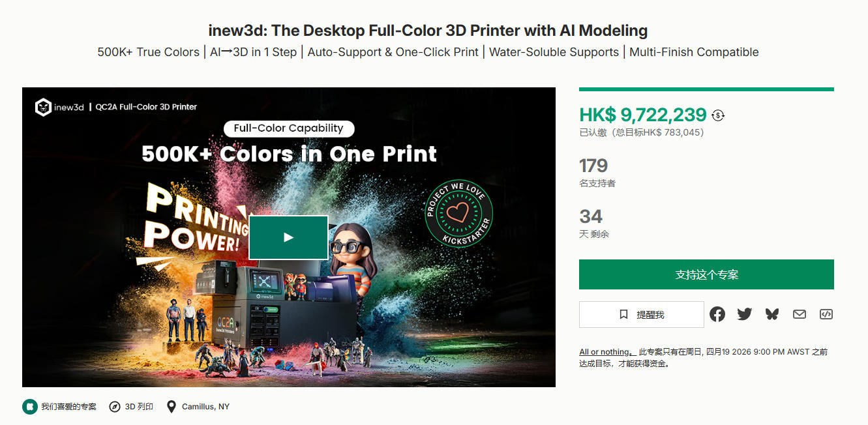Open the 3D 列印 category link

coord(139,407)
